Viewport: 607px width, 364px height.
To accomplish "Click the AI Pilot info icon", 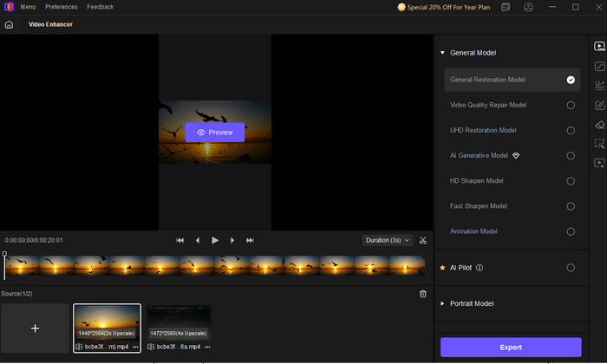I will pos(480,268).
